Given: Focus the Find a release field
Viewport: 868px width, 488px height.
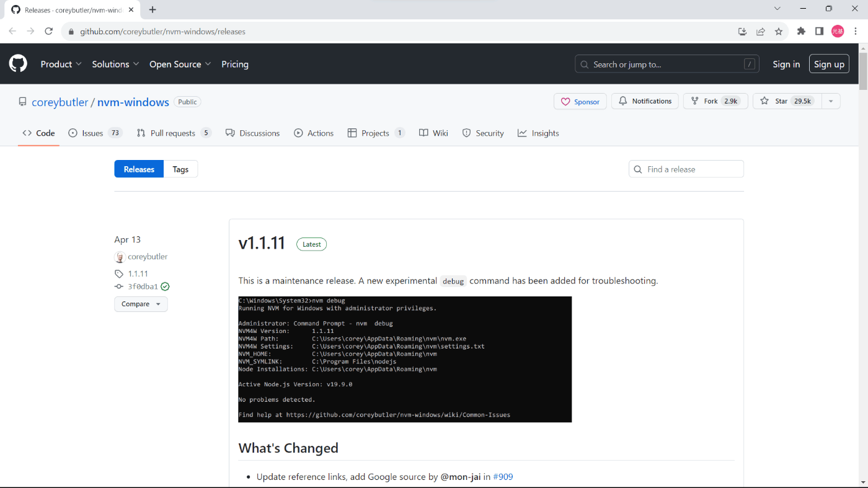Looking at the screenshot, I should (686, 169).
